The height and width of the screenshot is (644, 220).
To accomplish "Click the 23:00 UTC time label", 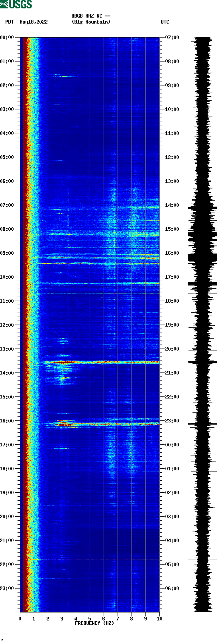I will pos(172,421).
